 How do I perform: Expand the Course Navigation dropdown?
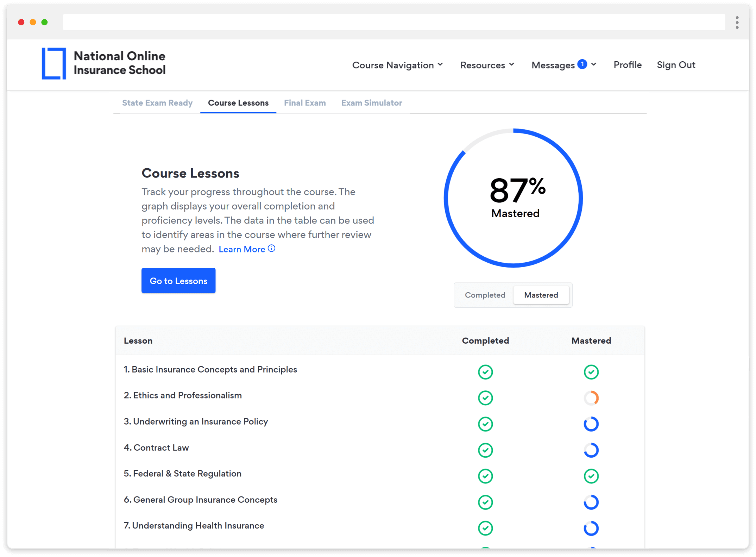[x=397, y=65]
